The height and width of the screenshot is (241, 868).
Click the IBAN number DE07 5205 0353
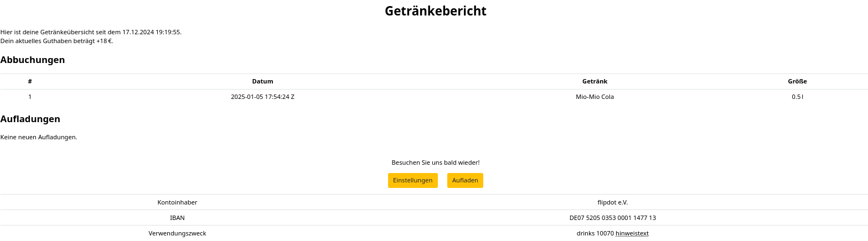coord(612,218)
